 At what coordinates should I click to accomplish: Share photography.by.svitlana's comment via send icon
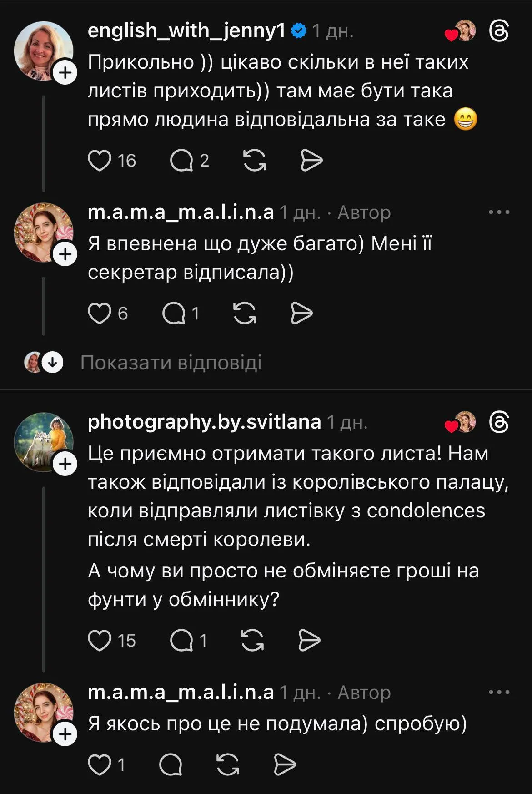[x=309, y=641]
